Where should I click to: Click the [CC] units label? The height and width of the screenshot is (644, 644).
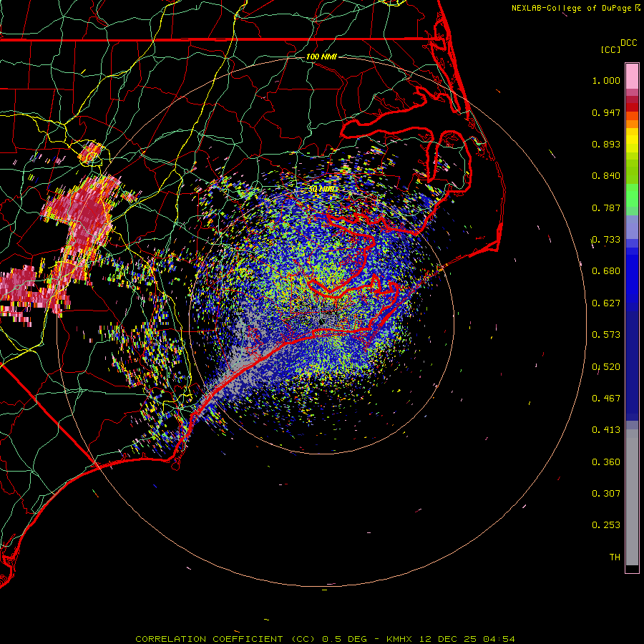point(610,49)
